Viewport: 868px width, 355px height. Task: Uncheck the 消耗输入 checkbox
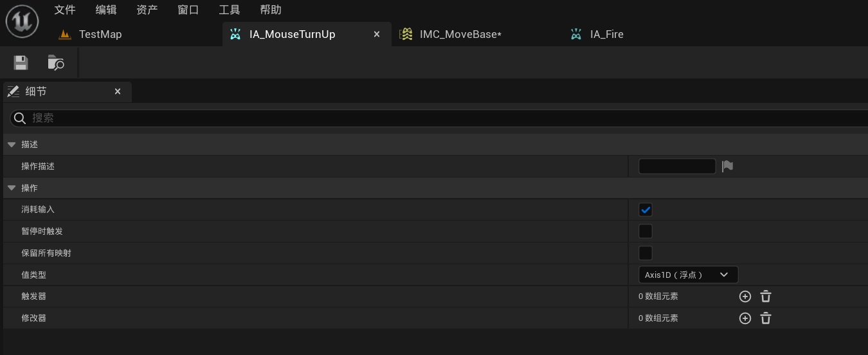pos(646,210)
